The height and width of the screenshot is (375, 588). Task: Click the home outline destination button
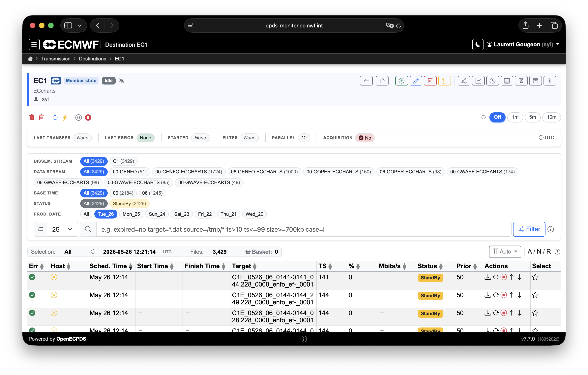coord(382,81)
